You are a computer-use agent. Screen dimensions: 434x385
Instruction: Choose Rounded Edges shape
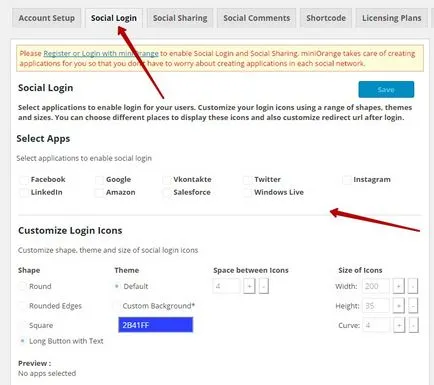(22, 306)
